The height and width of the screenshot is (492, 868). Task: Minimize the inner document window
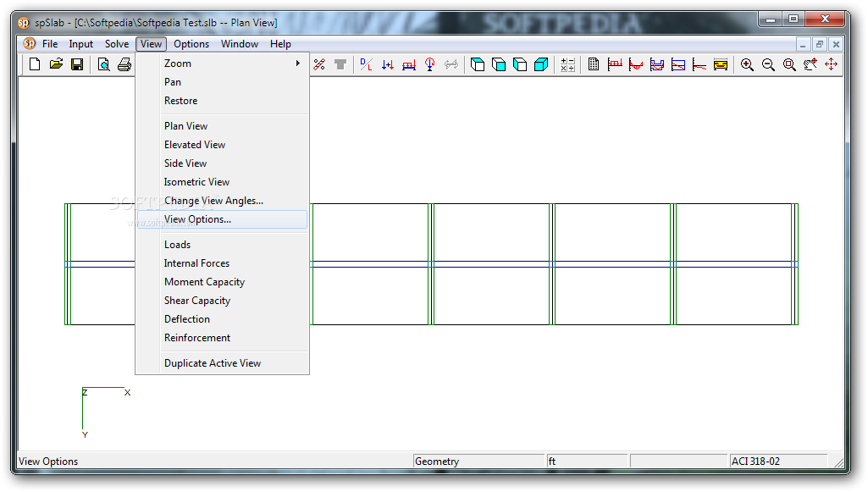[803, 44]
